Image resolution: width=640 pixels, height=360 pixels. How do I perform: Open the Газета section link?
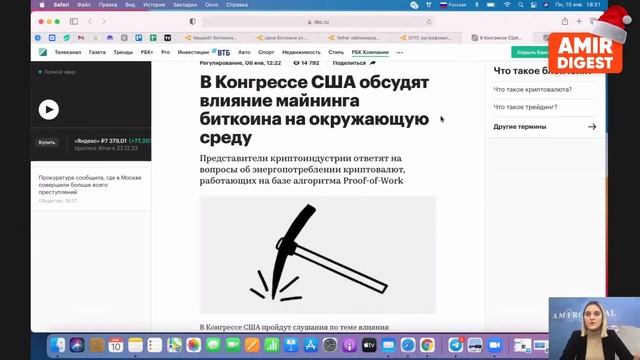(x=97, y=52)
